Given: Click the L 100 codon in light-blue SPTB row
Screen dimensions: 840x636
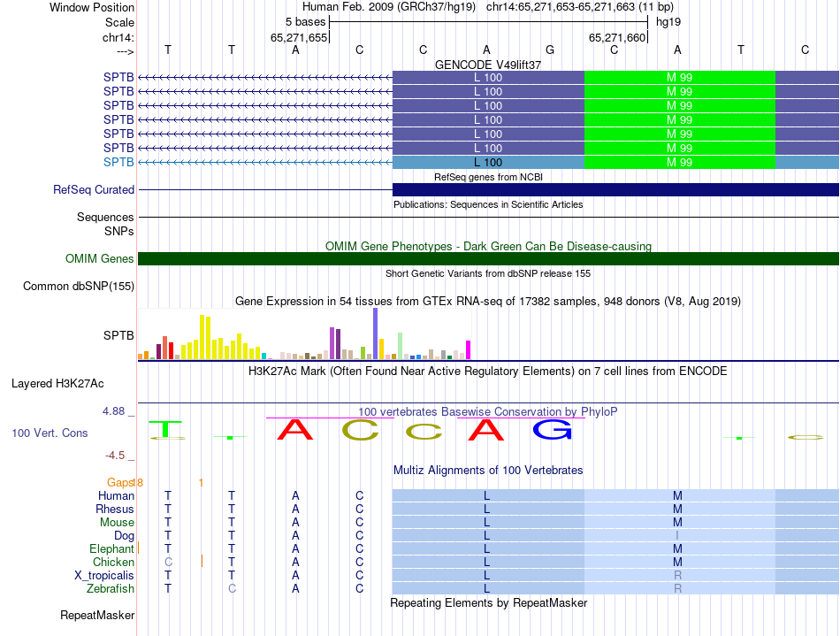Looking at the screenshot, I should tap(488, 163).
